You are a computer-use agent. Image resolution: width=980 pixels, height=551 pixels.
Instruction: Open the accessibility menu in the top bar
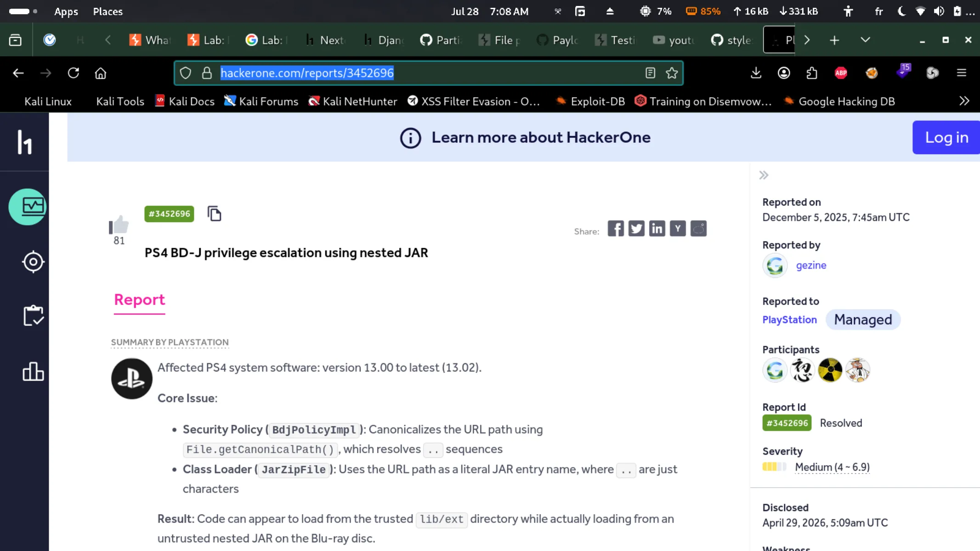pyautogui.click(x=848, y=11)
